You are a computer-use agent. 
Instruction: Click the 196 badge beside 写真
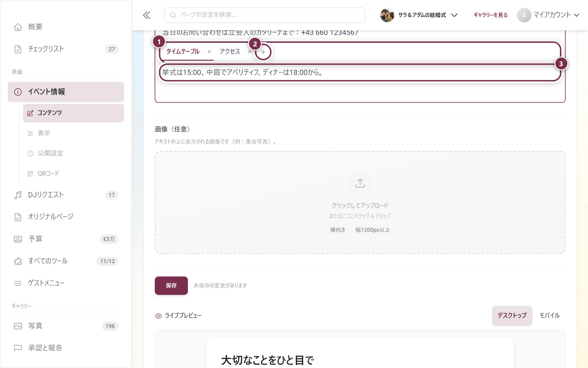coord(110,326)
